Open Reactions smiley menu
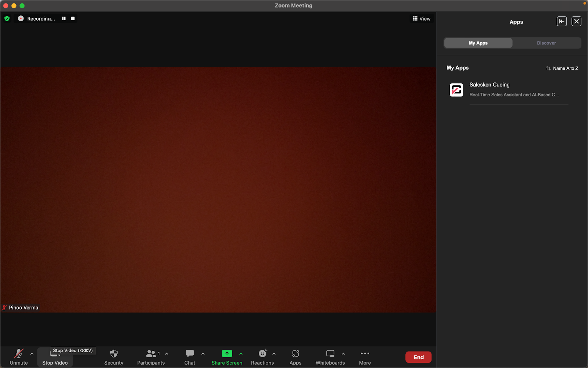Viewport: 588px width, 368px height. click(262, 357)
